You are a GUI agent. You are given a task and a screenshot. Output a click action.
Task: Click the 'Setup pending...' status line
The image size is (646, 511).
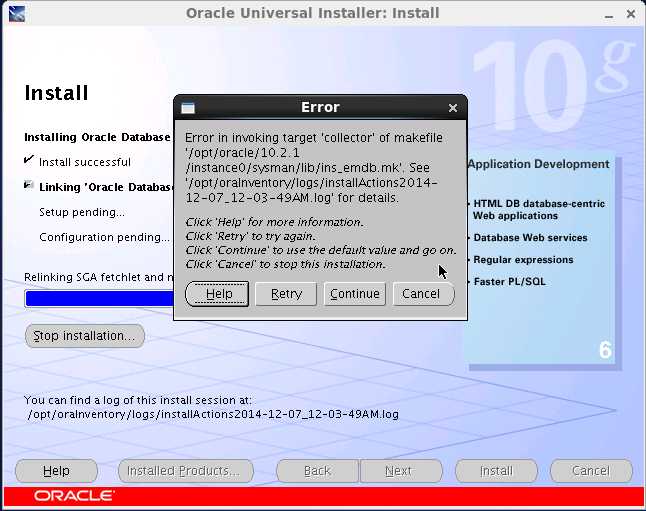coord(82,212)
